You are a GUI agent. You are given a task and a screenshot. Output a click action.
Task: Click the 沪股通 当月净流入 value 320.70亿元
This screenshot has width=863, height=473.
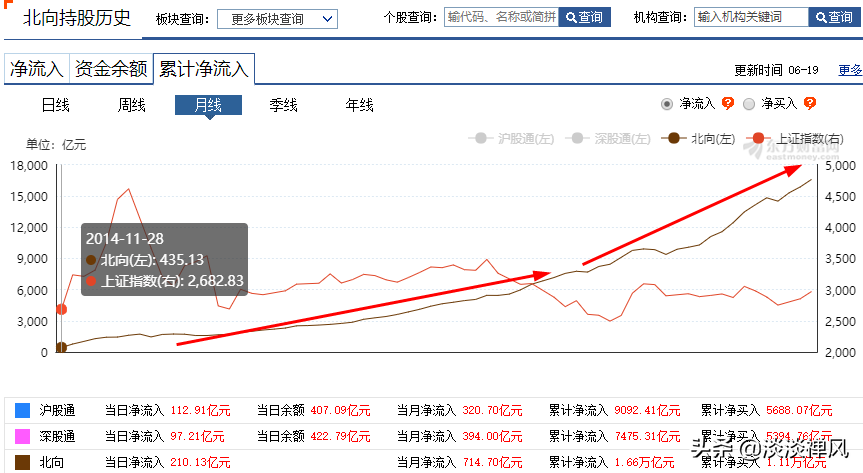493,411
